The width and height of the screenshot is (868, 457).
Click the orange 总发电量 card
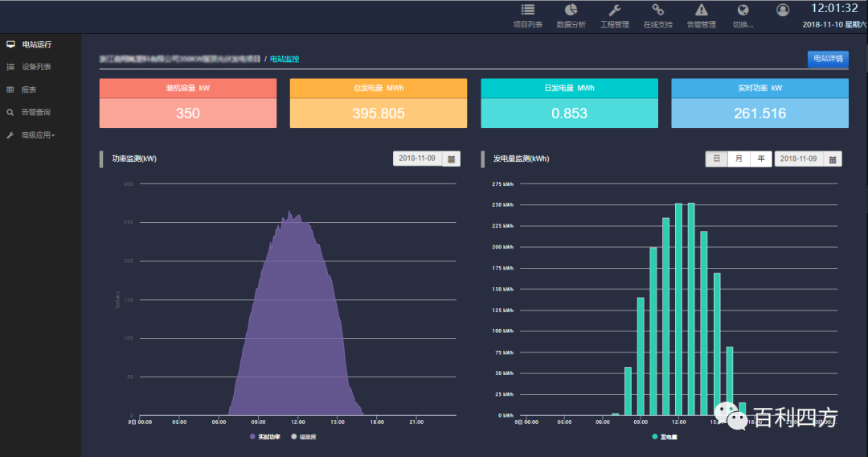(378, 104)
